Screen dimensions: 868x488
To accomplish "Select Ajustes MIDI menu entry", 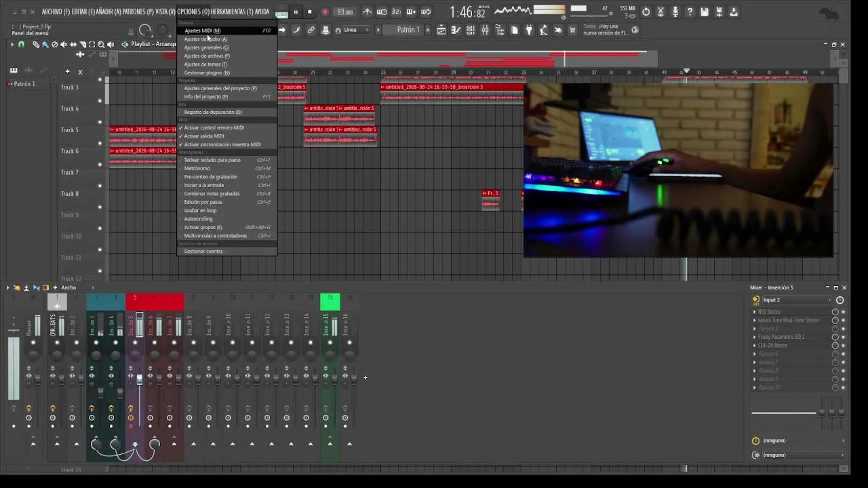I will click(x=227, y=30).
